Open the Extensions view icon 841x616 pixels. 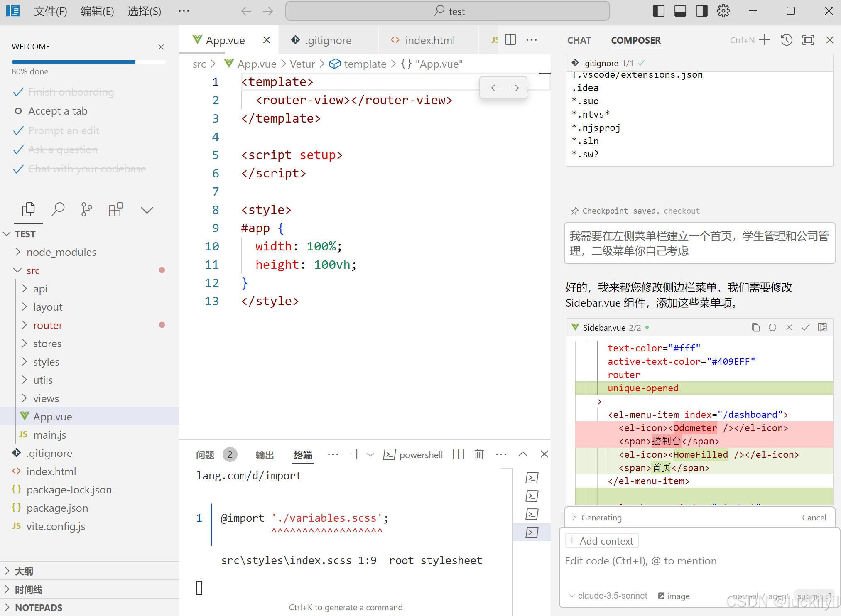click(x=115, y=209)
